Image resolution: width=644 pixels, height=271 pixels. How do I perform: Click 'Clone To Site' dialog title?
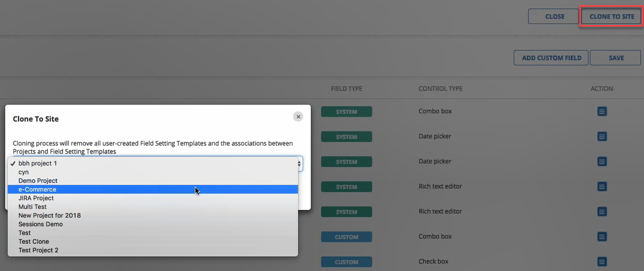coord(36,119)
